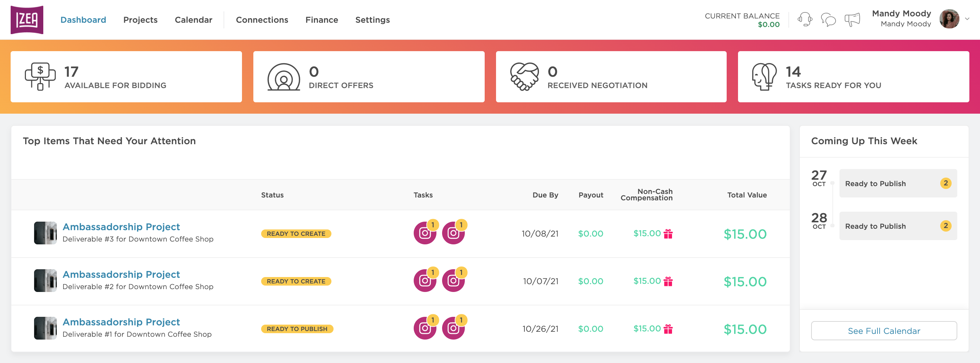The image size is (980, 363).
Task: Click $15.00 total value for Deliverable #2
Action: tap(745, 282)
